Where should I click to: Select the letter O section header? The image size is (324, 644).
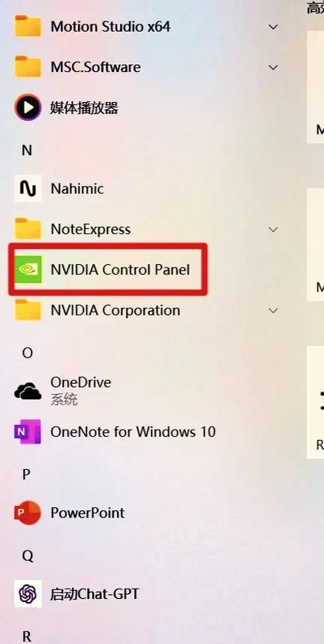[27, 353]
